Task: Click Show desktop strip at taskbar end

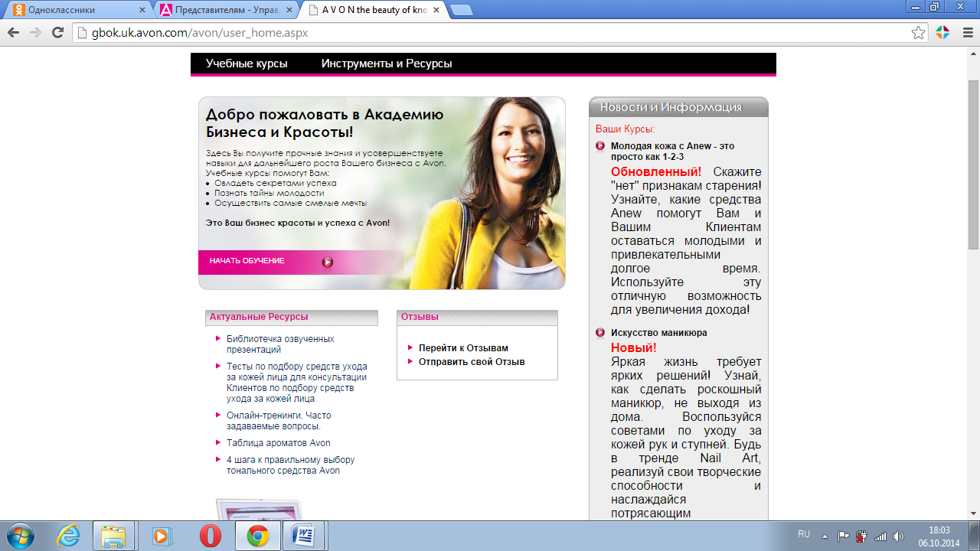Action: click(x=975, y=536)
